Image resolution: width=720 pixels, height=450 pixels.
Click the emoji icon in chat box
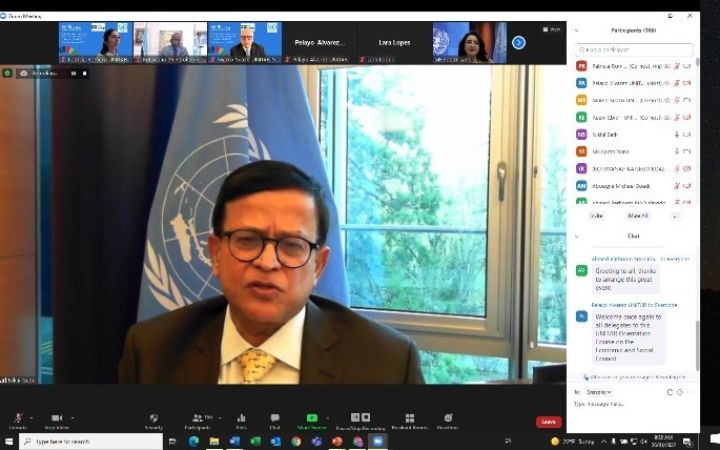680,392
